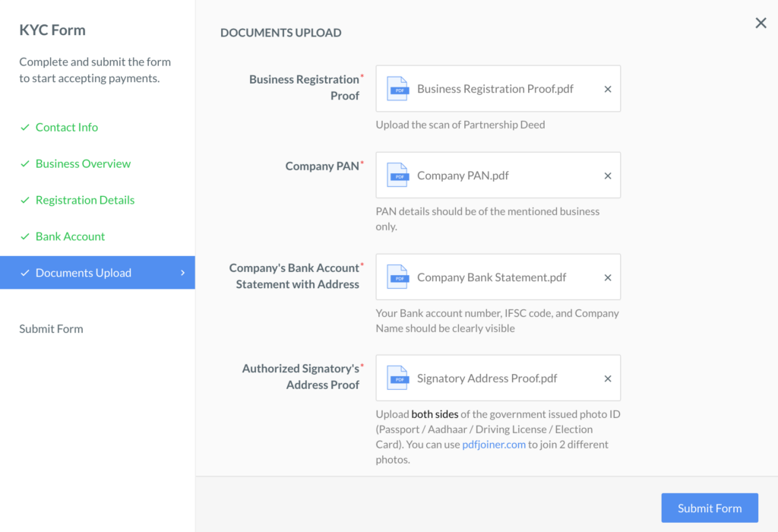The height and width of the screenshot is (532, 778).
Task: Click the PDF icon for Company Bank Statement
Action: coord(397,277)
